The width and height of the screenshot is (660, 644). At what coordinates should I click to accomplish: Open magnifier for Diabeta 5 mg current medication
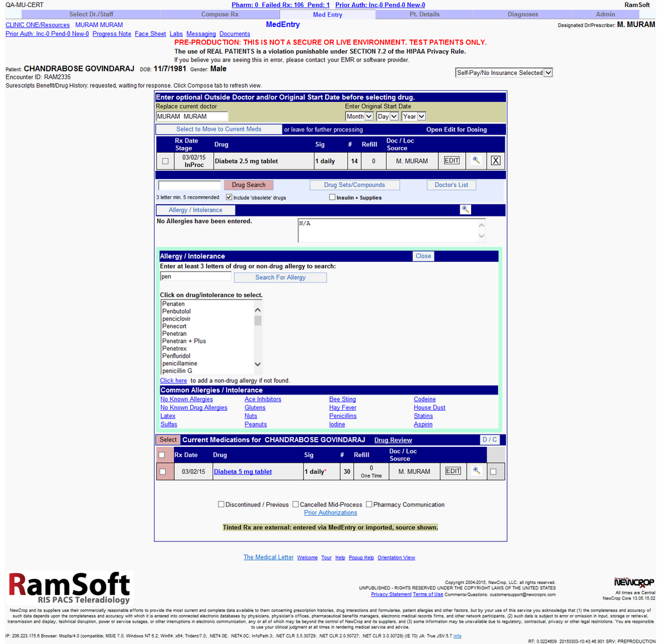[476, 471]
